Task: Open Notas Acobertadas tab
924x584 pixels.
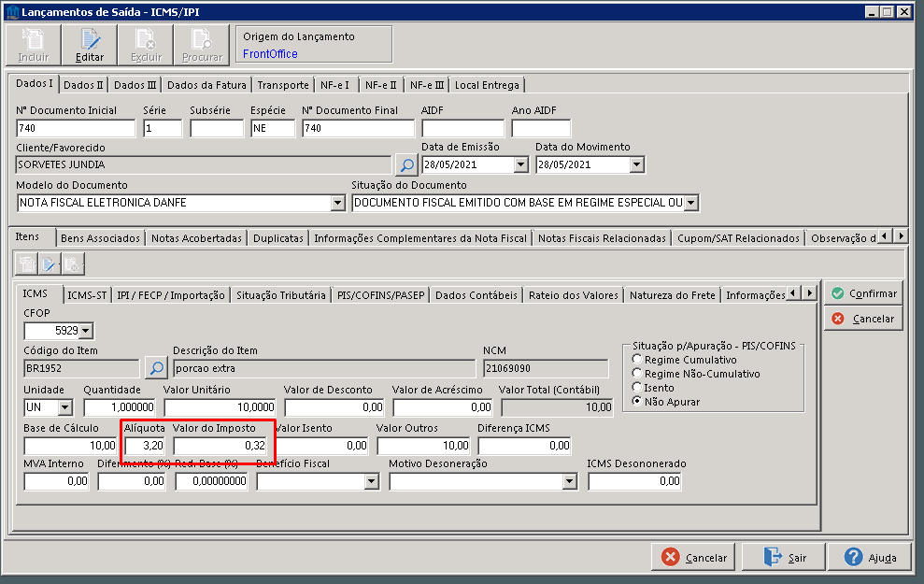Action: (x=196, y=238)
